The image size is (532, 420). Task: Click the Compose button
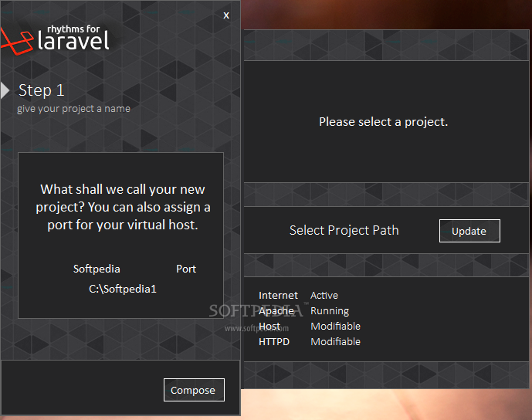tap(194, 390)
